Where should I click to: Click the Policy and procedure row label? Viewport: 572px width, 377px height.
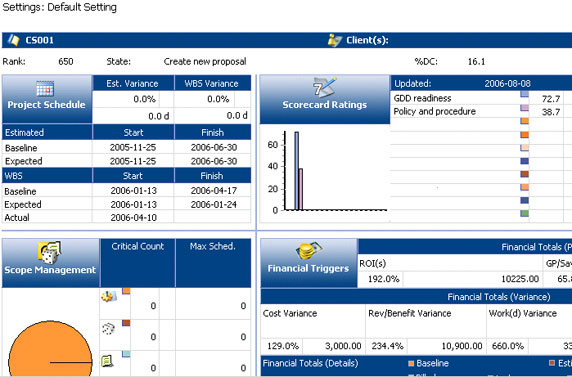click(x=434, y=112)
